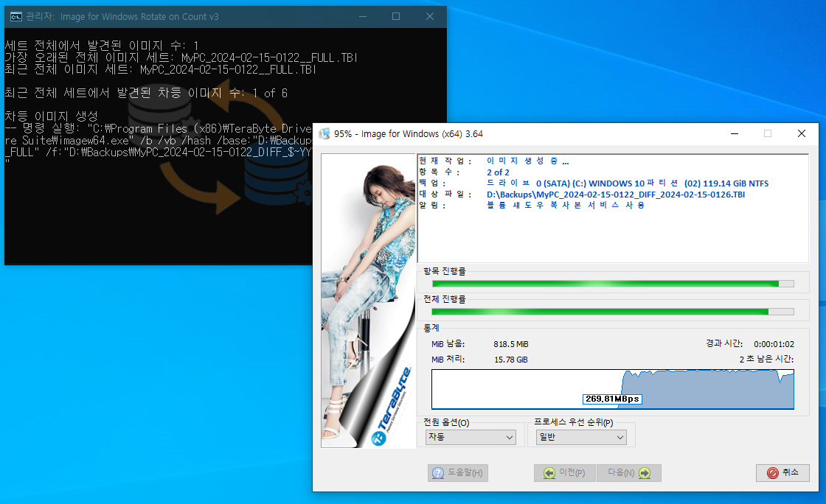Click console line starting '-- 명령 실행:'
The height and width of the screenshot is (504, 826).
(x=158, y=128)
